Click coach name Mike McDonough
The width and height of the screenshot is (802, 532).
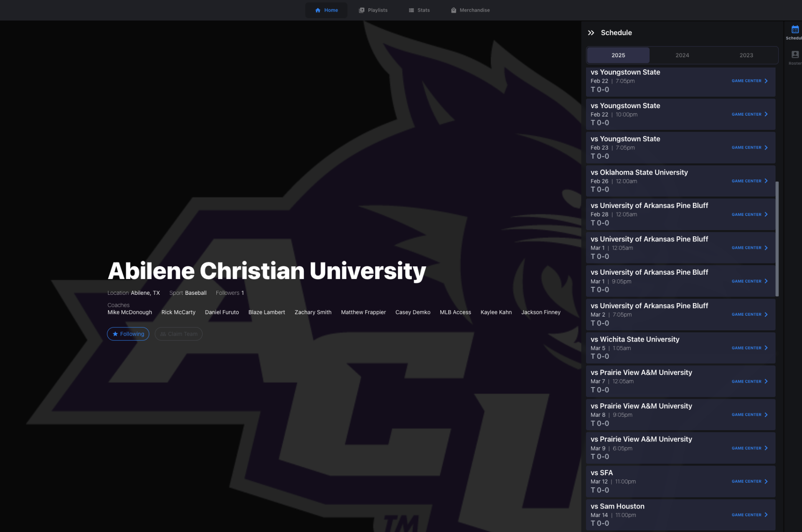(129, 312)
